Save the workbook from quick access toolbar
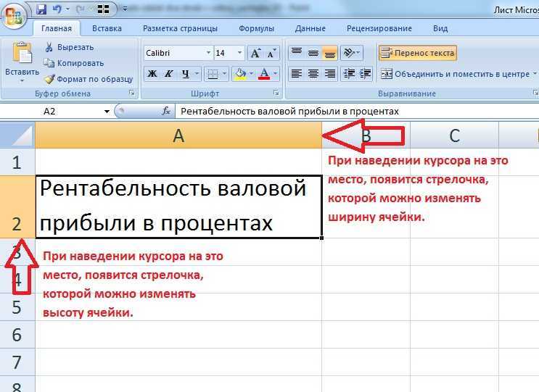The image size is (539, 392). click(41, 9)
